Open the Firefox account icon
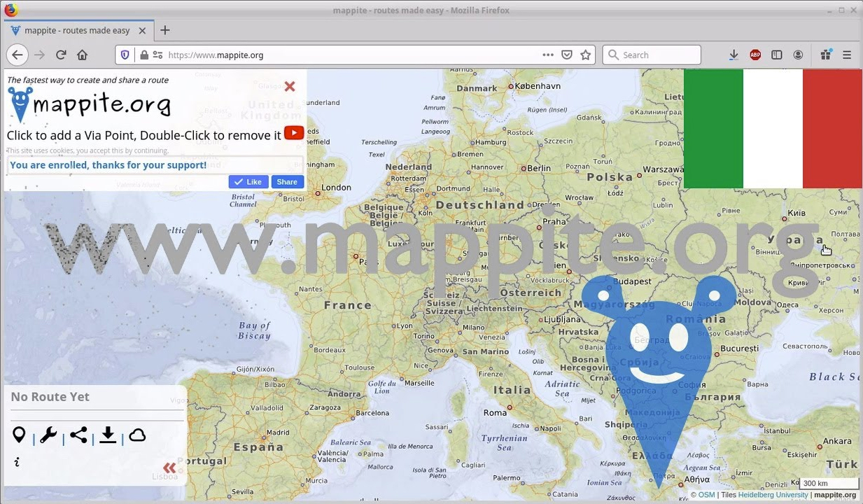This screenshot has width=863, height=504. (x=798, y=55)
